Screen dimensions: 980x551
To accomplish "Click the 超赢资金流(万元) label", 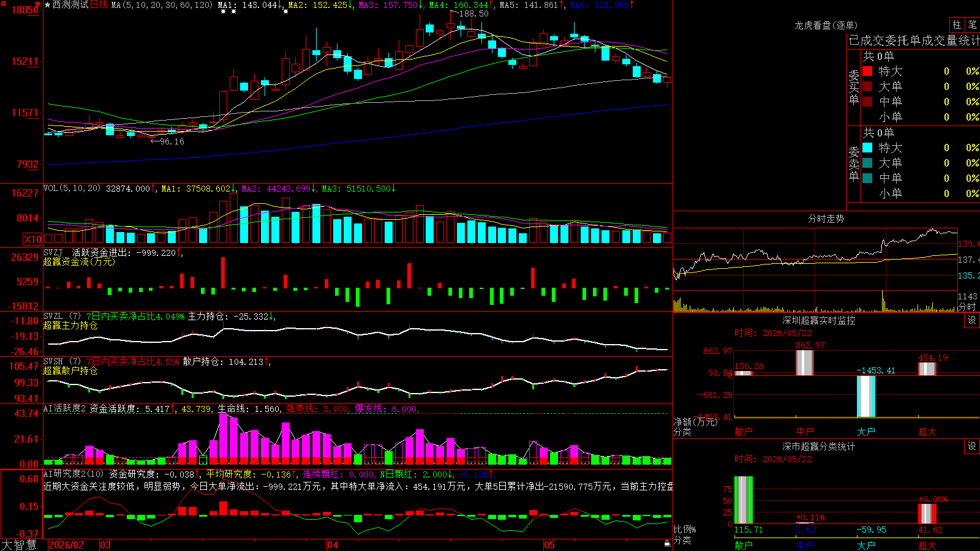I will (x=79, y=261).
